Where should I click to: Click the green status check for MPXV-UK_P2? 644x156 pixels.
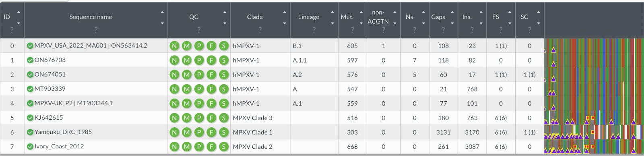30,103
